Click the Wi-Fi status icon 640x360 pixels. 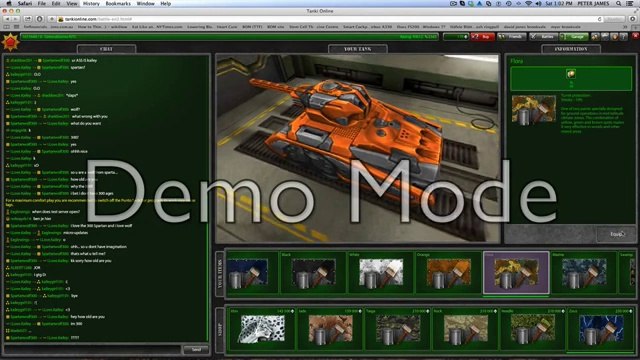pos(529,4)
